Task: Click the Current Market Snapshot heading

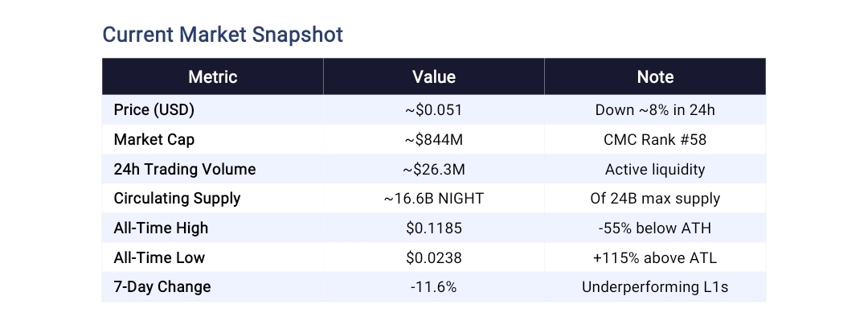Action: pyautogui.click(x=223, y=35)
